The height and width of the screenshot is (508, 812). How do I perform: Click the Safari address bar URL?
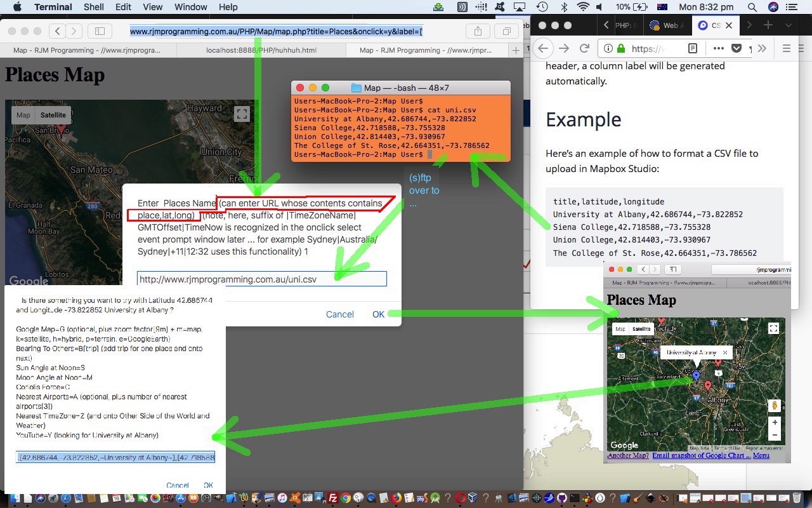click(276, 31)
